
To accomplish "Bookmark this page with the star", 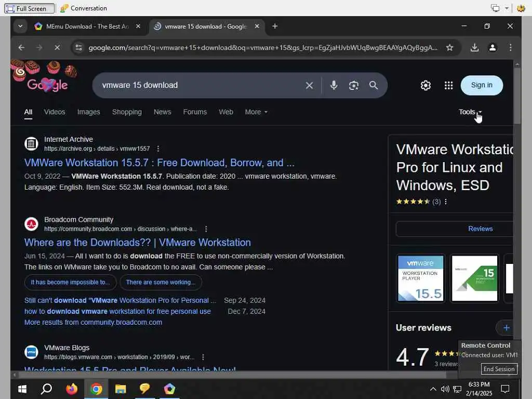I will (x=449, y=47).
